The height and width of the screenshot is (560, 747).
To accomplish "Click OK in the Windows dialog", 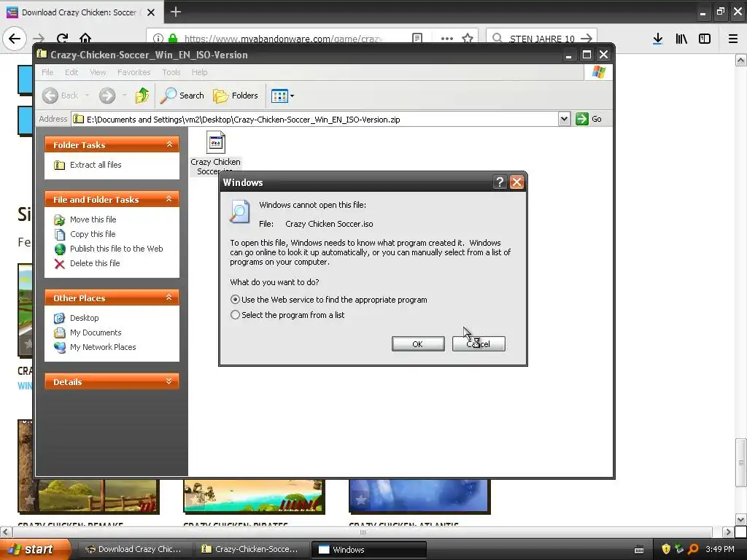I will [x=418, y=344].
